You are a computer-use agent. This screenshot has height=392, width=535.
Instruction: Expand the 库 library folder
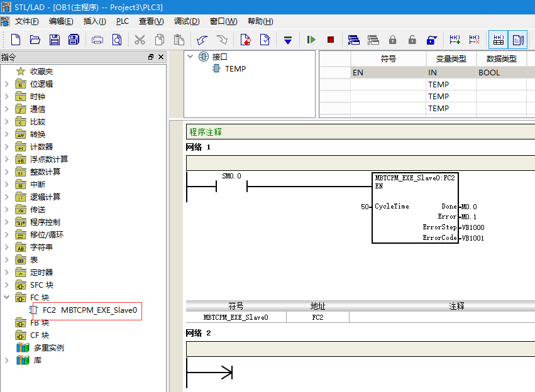(6, 360)
